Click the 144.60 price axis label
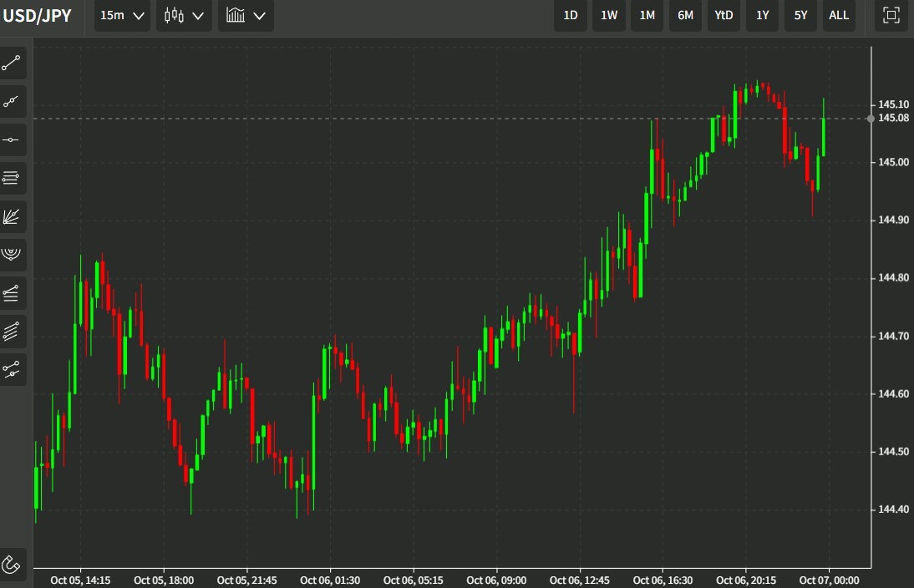Image resolution: width=914 pixels, height=588 pixels. tap(893, 394)
